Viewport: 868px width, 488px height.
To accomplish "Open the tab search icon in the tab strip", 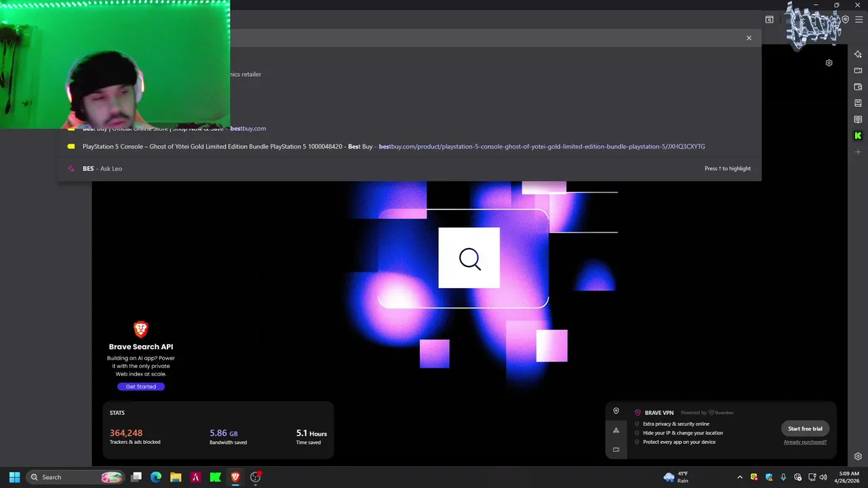I will [x=769, y=20].
